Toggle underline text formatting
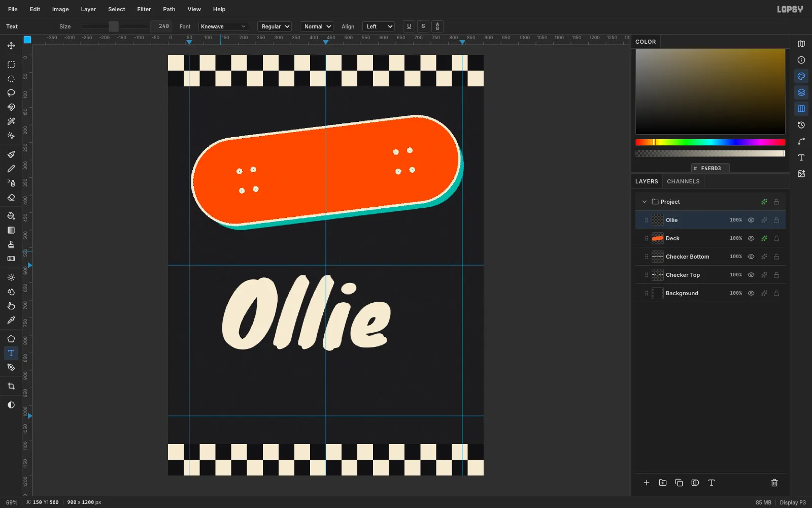Image resolution: width=812 pixels, height=508 pixels. click(x=409, y=26)
